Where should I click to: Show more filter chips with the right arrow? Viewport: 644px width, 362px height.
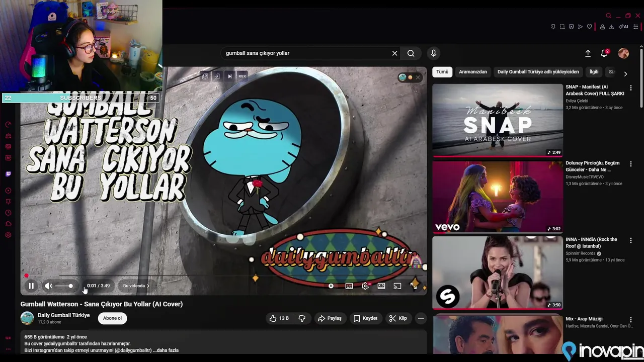(x=625, y=73)
